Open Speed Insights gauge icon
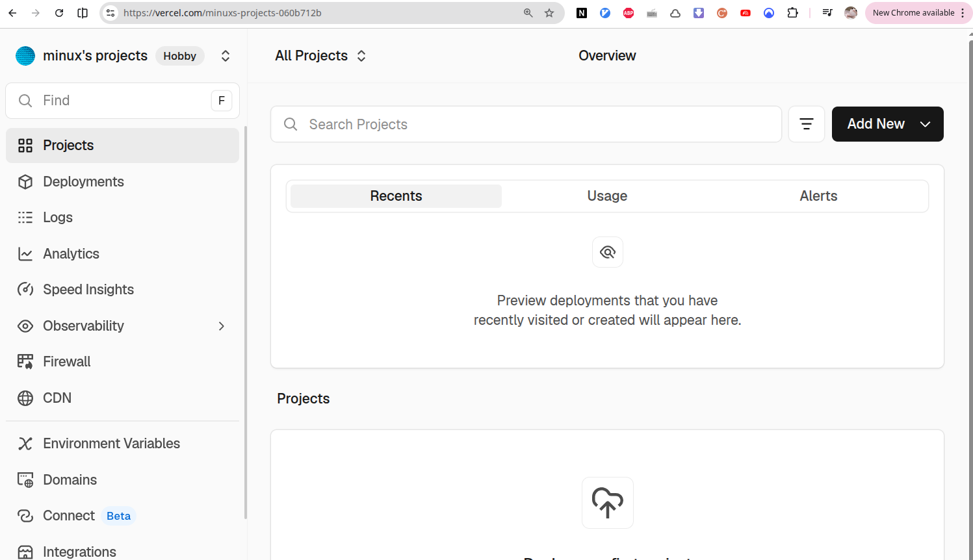 point(25,290)
